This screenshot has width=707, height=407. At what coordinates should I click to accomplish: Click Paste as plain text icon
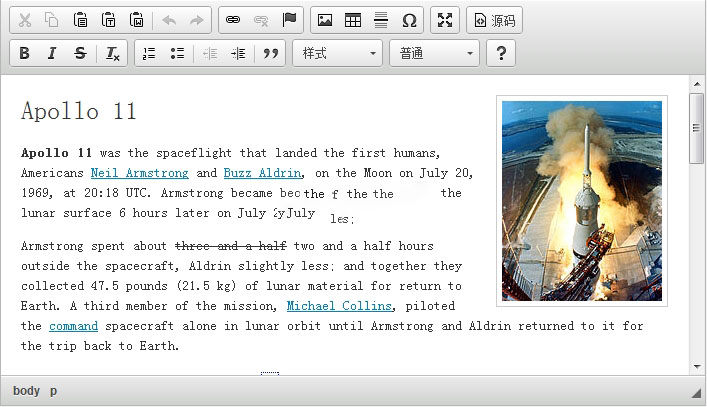point(109,20)
